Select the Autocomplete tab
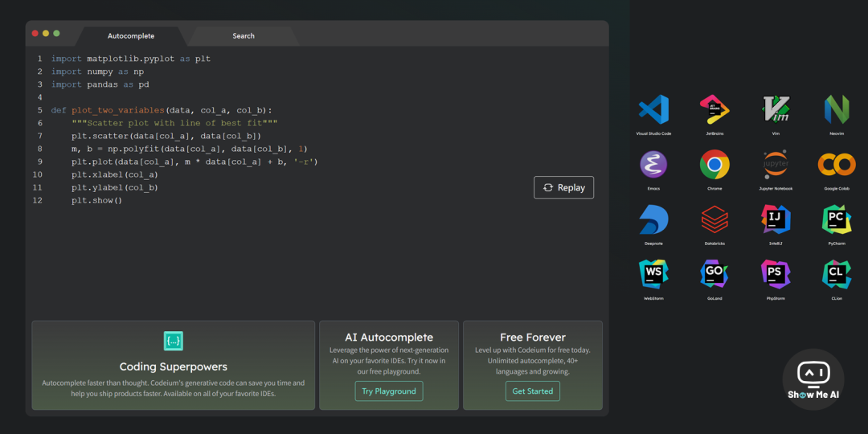Screen dimensions: 868x434 (131, 36)
